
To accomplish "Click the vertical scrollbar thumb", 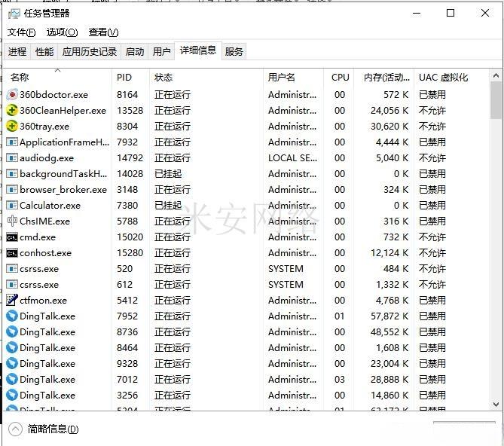I will (496, 100).
